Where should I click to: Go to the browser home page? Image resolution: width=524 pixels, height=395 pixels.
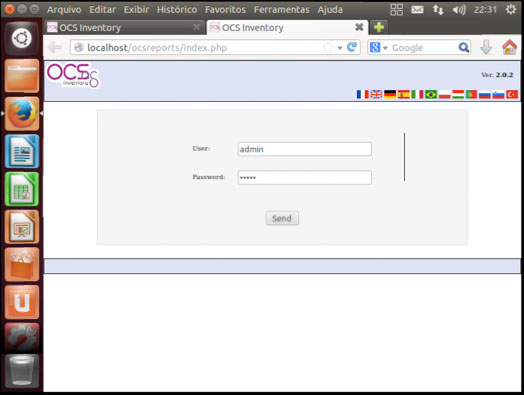(x=509, y=47)
